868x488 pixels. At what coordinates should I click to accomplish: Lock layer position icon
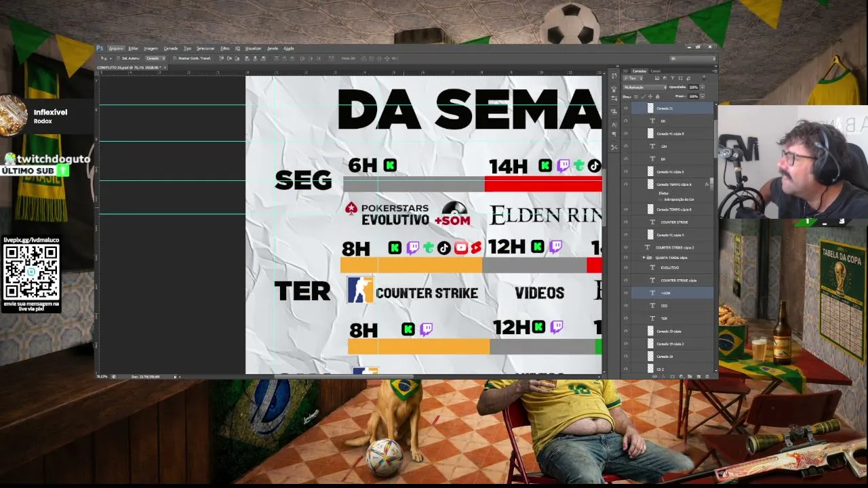click(650, 96)
